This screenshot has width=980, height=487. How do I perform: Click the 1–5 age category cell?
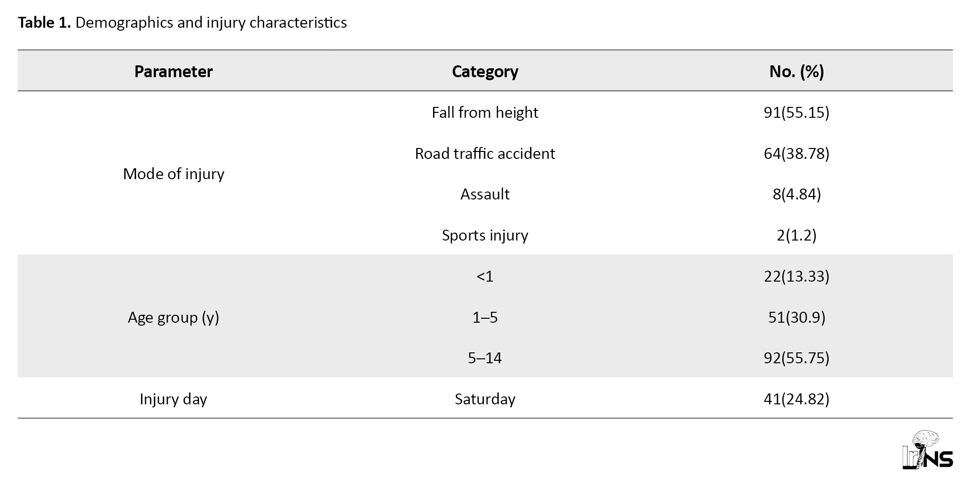pyautogui.click(x=485, y=317)
